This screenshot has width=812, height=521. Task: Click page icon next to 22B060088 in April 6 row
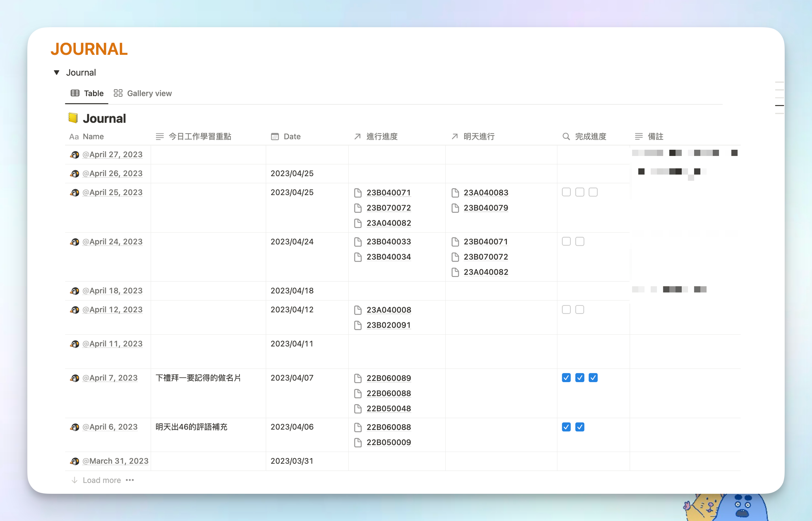[358, 427]
